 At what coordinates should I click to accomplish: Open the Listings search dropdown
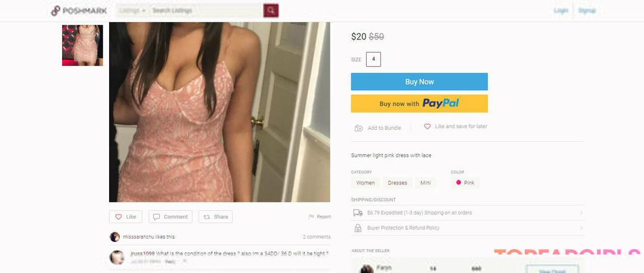pos(133,11)
